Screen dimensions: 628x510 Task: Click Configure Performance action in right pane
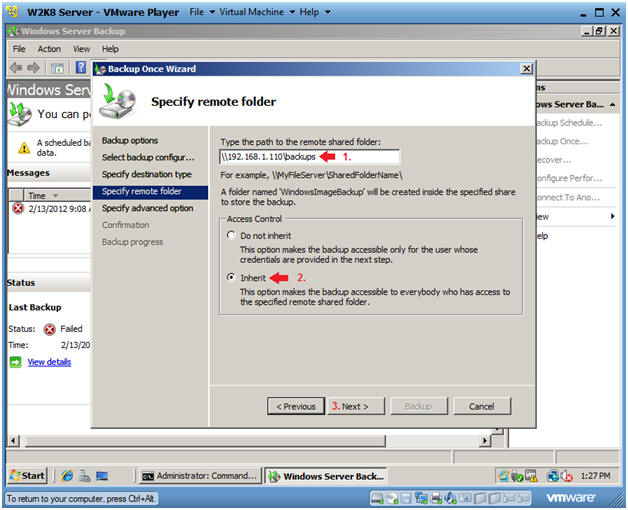pyautogui.click(x=569, y=178)
